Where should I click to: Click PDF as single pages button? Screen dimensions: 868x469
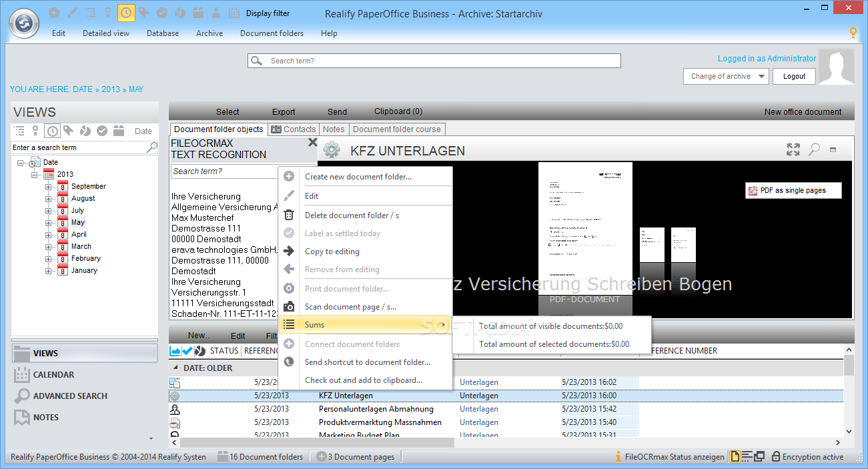pos(793,190)
